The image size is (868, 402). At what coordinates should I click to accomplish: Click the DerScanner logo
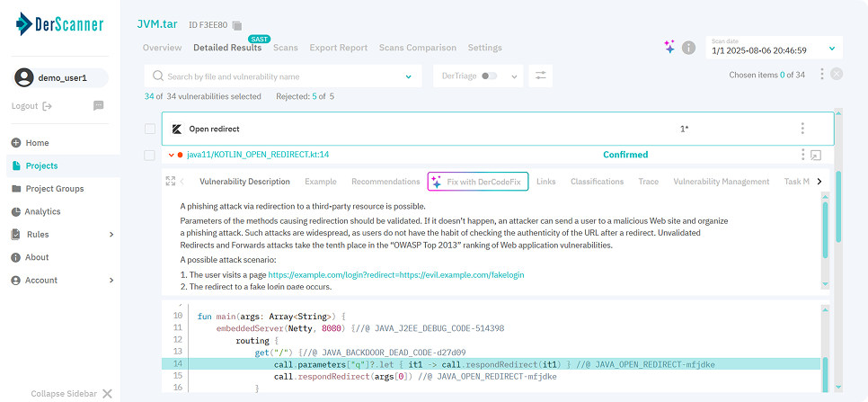[x=60, y=23]
